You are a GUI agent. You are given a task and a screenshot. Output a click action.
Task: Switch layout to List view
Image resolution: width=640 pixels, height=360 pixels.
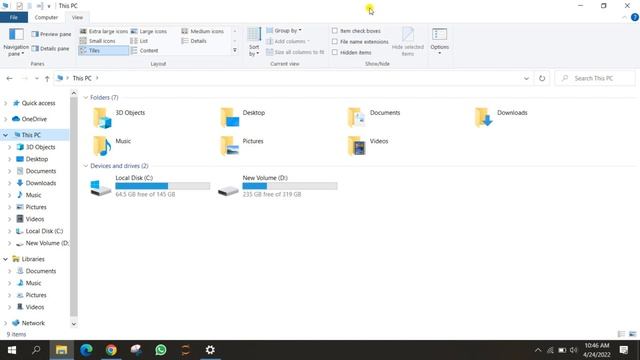tap(139, 41)
